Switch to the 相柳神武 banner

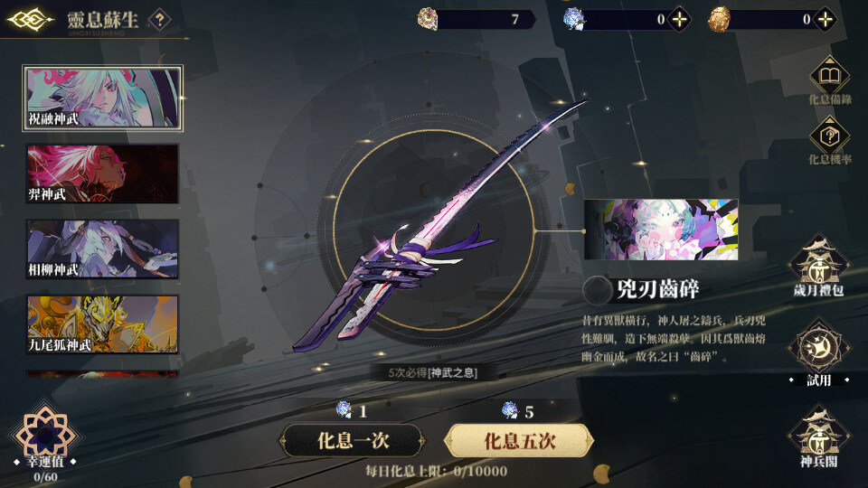102,249
